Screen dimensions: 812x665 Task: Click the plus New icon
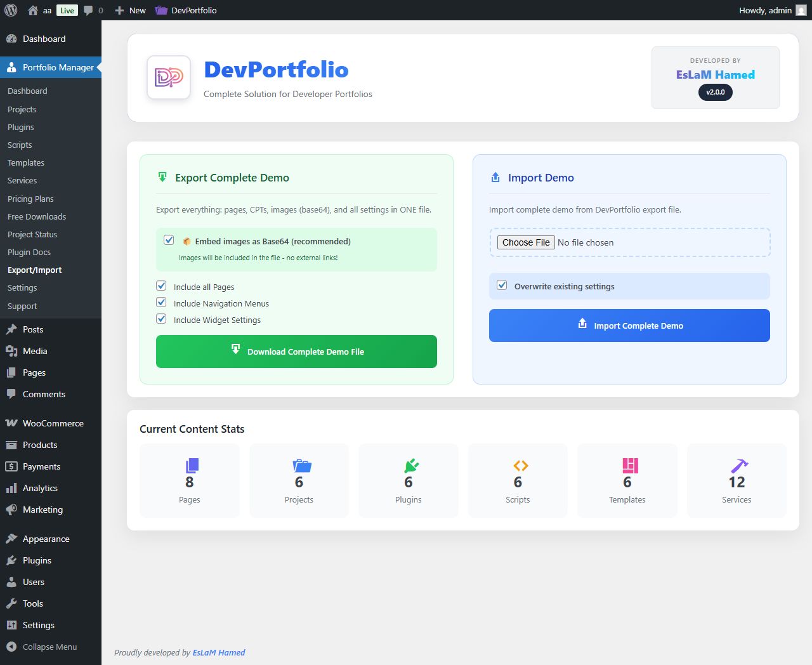point(119,10)
